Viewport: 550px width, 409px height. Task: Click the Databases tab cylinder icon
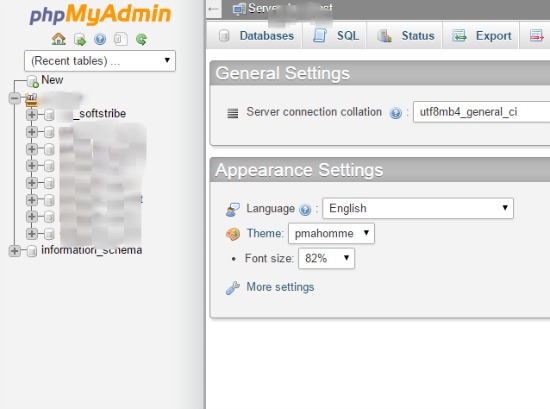tap(224, 35)
